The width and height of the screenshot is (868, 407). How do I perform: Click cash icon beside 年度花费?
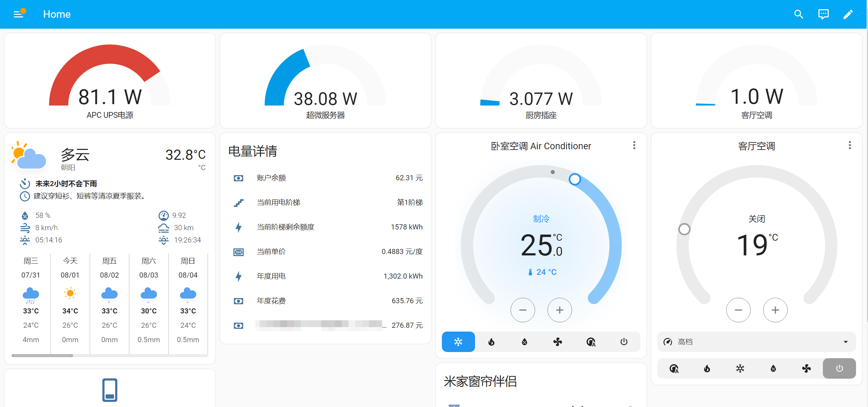pos(239,301)
